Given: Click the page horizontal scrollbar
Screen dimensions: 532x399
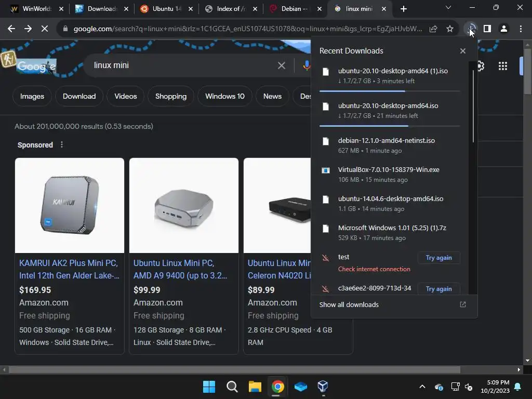Looking at the screenshot, I should click(234, 369).
